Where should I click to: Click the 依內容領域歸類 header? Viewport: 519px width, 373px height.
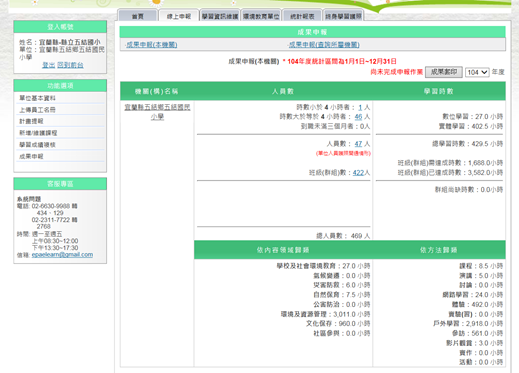click(283, 250)
